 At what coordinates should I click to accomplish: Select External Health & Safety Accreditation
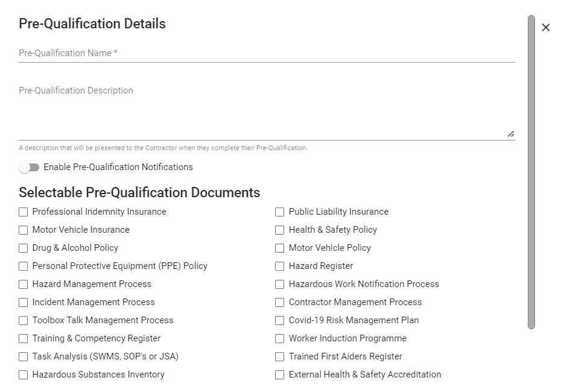[279, 375]
